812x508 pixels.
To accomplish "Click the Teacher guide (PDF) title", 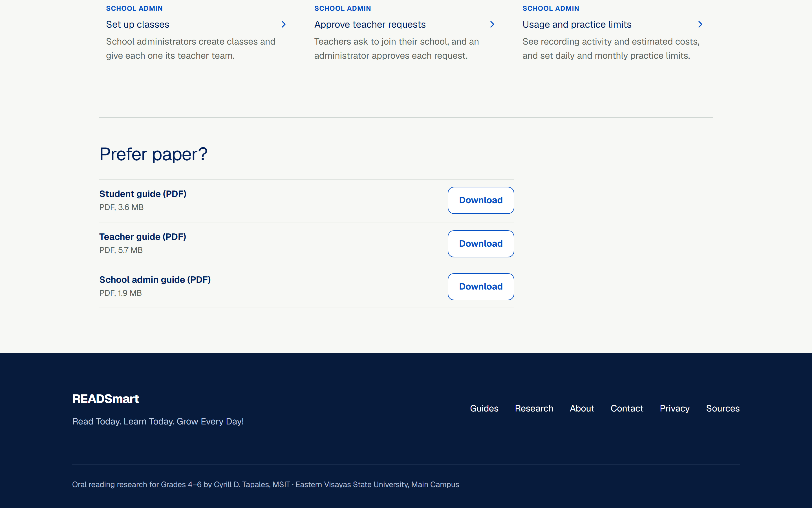I will point(143,237).
